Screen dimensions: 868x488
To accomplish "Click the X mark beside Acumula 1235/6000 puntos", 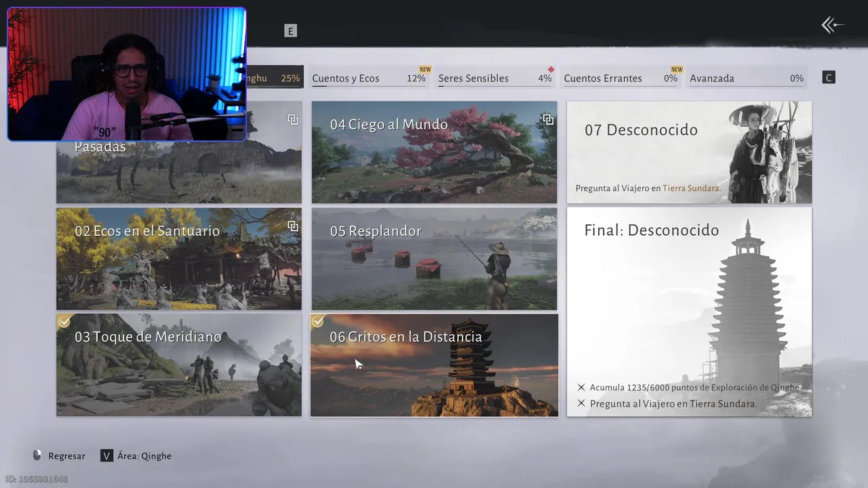I will pos(581,388).
